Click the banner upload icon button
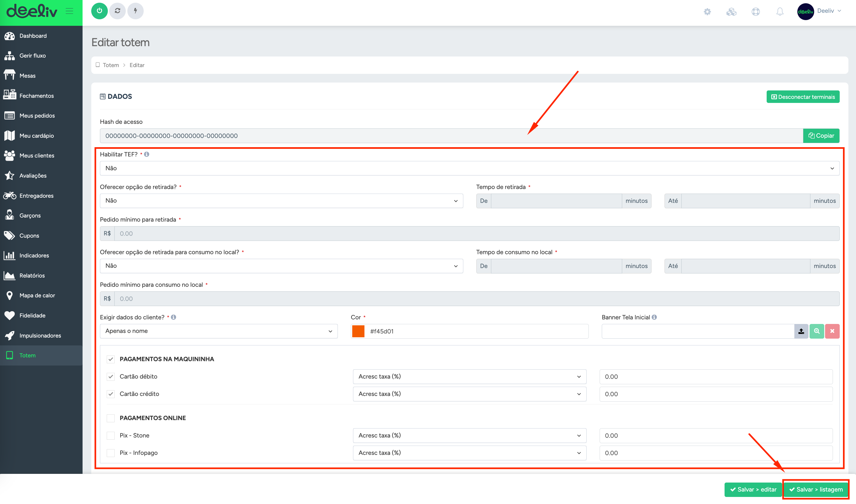This screenshot has height=504, width=856. (801, 331)
